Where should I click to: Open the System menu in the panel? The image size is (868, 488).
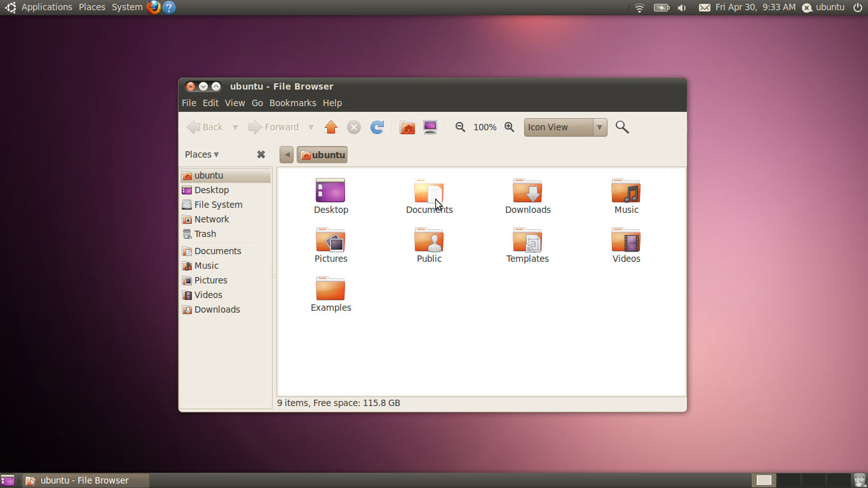pyautogui.click(x=126, y=7)
